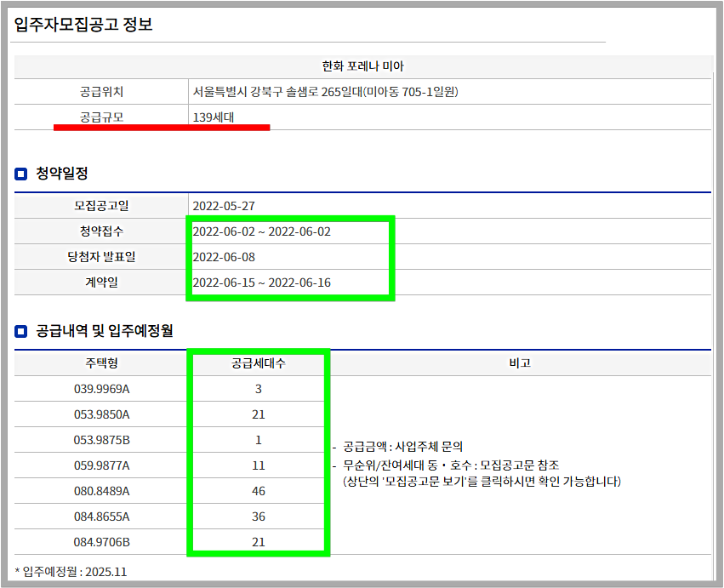Click the note about '모집공고문 보기' 클릭
The height and width of the screenshot is (588, 724).
(482, 482)
